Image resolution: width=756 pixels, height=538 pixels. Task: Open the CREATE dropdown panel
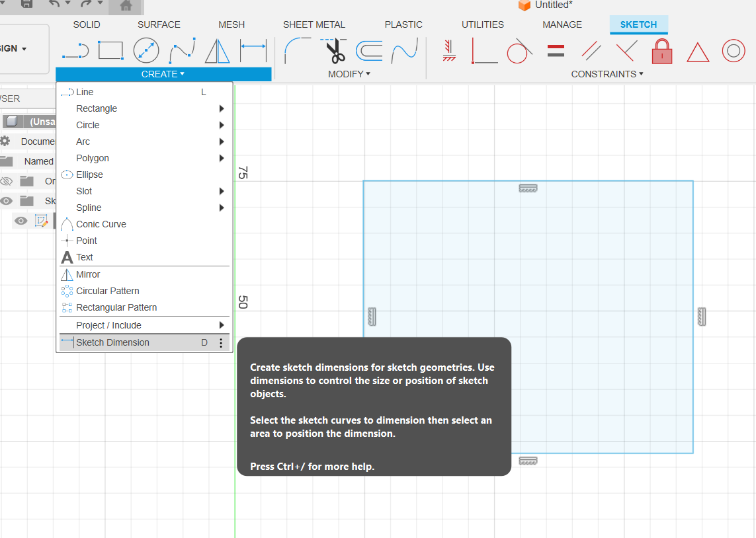click(163, 74)
